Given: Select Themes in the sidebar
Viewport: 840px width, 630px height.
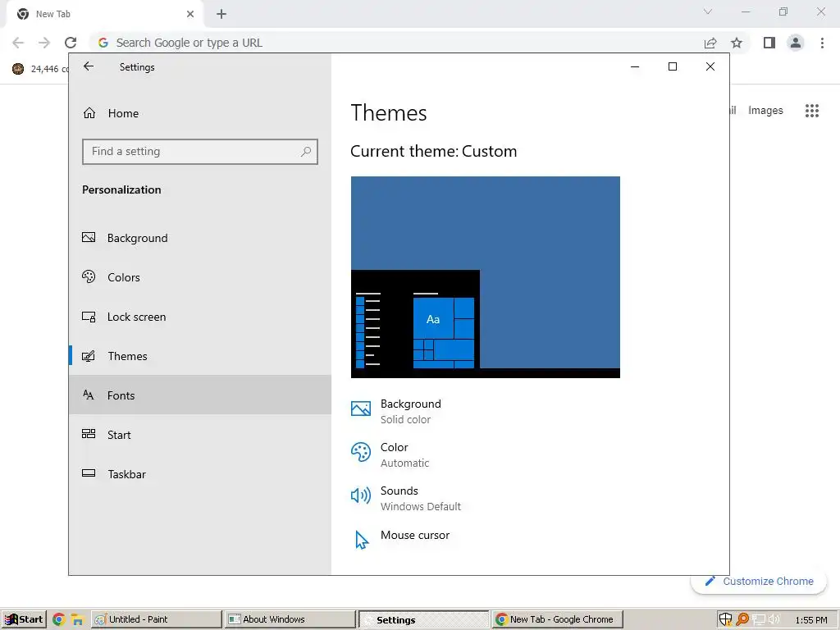Looking at the screenshot, I should [200, 356].
